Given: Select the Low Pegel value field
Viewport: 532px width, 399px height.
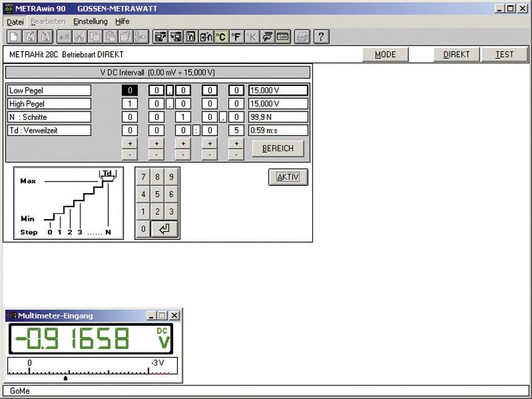Looking at the screenshot, I should coord(280,90).
